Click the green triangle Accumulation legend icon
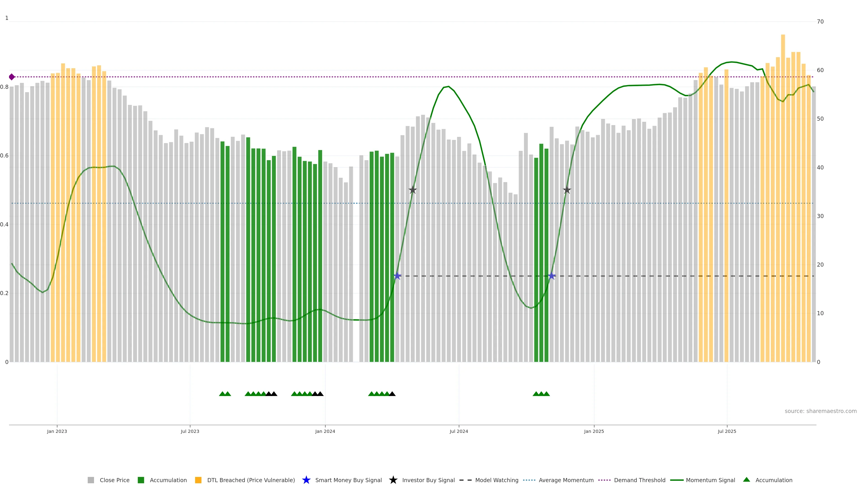Image resolution: width=868 pixels, height=488 pixels. [x=746, y=480]
